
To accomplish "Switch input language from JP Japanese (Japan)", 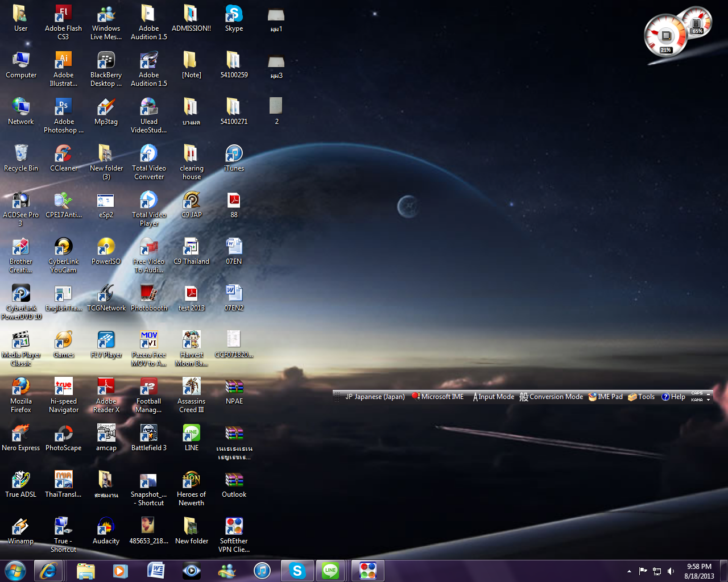I will tap(375, 397).
